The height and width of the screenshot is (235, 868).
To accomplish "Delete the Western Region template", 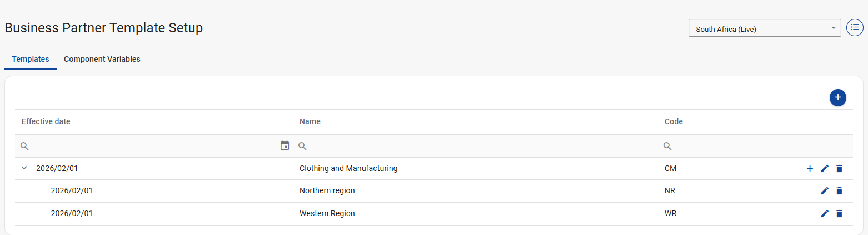I will pos(839,213).
